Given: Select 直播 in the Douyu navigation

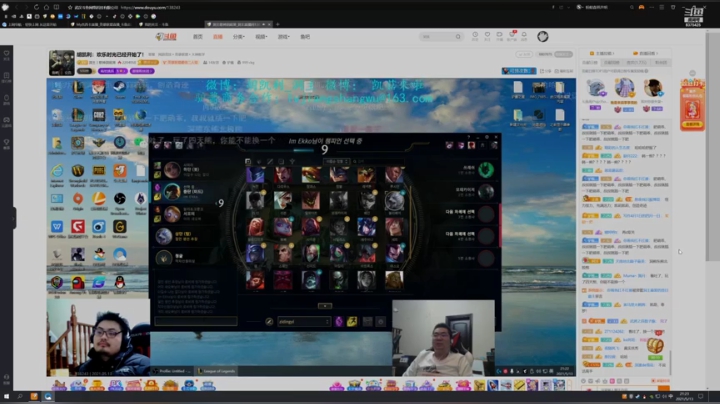Looking at the screenshot, I should (218, 37).
